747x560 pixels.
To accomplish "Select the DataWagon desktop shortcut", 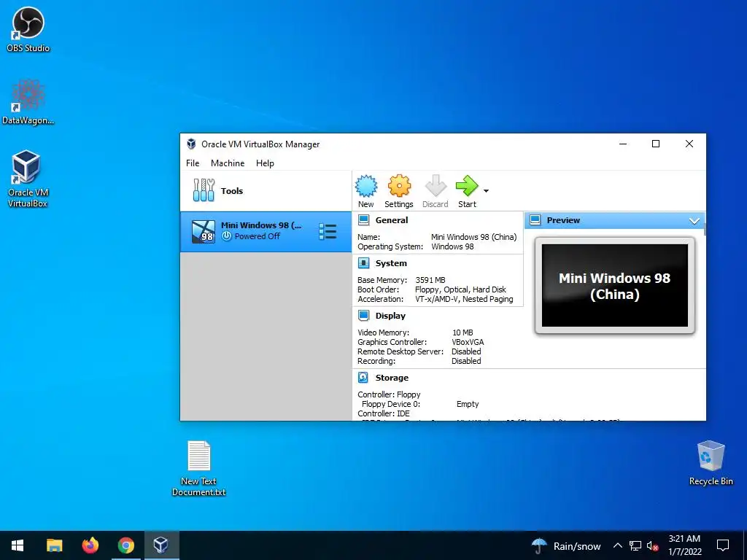I will pos(28,102).
